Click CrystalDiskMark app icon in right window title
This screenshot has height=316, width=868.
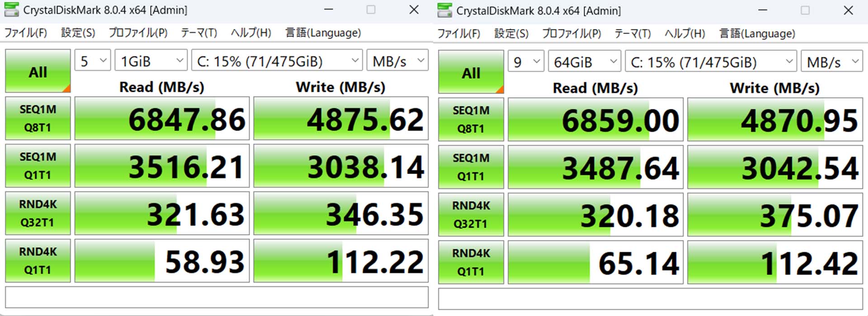445,10
